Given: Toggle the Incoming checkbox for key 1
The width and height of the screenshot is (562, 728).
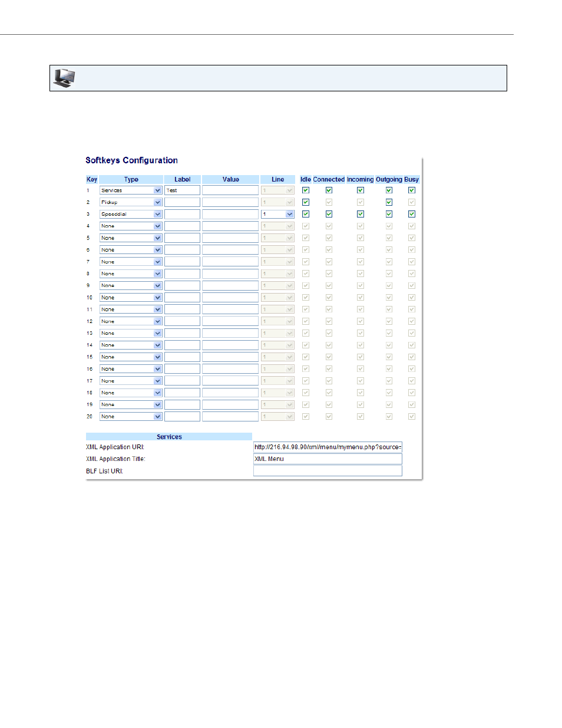Looking at the screenshot, I should [x=361, y=190].
